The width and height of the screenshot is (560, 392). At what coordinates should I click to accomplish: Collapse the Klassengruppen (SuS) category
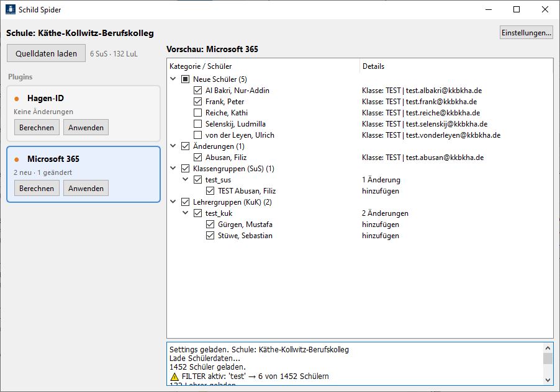click(x=173, y=168)
